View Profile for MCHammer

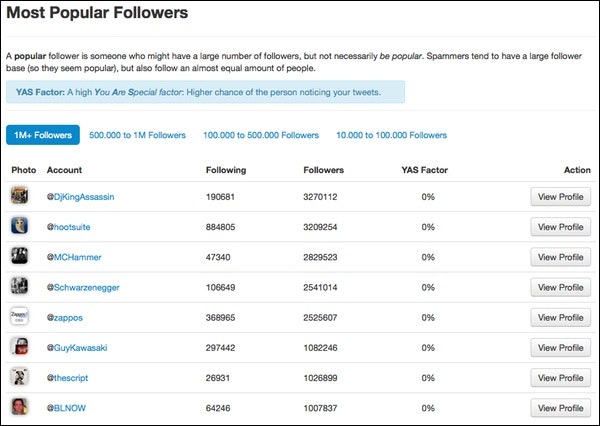pyautogui.click(x=561, y=257)
